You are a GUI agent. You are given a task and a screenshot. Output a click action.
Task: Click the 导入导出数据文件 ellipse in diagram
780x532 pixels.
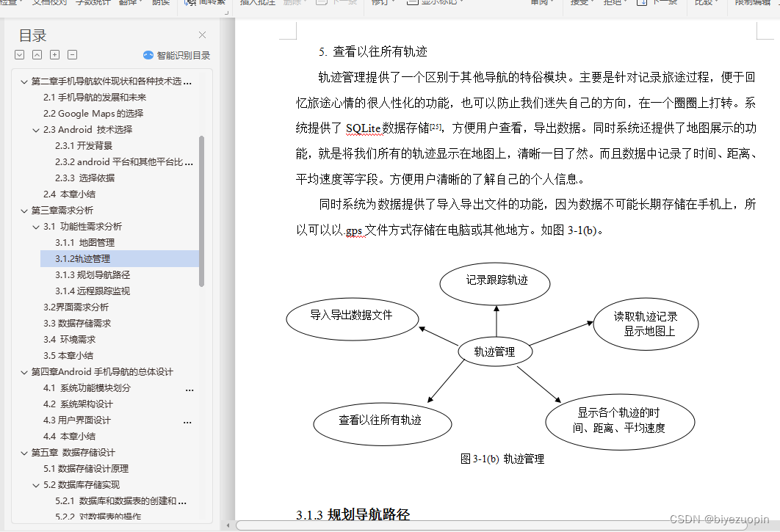(x=353, y=318)
